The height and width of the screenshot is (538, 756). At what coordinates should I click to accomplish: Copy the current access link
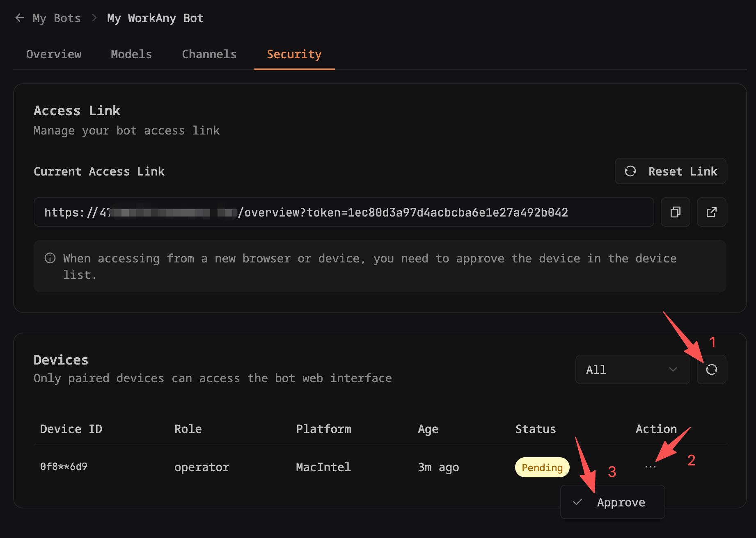click(675, 212)
